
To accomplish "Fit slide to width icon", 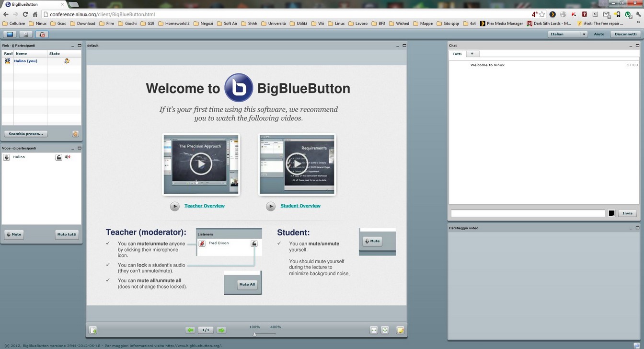I will 374,330.
